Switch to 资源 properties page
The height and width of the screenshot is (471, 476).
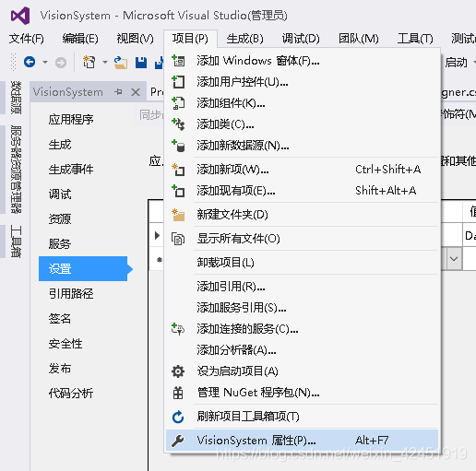click(60, 219)
